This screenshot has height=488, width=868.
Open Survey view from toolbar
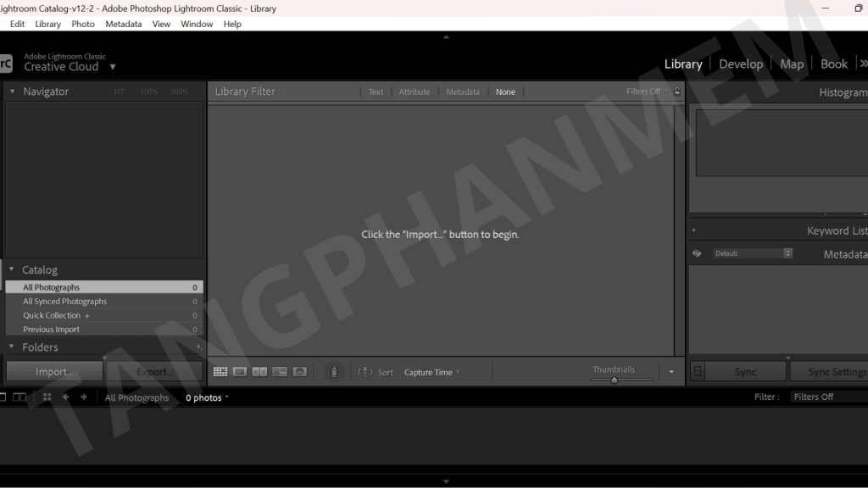tap(279, 372)
